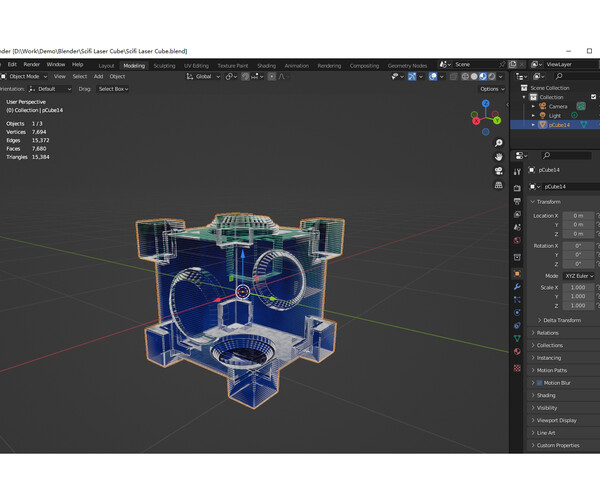Select the pan hand icon in viewport

[x=498, y=157]
